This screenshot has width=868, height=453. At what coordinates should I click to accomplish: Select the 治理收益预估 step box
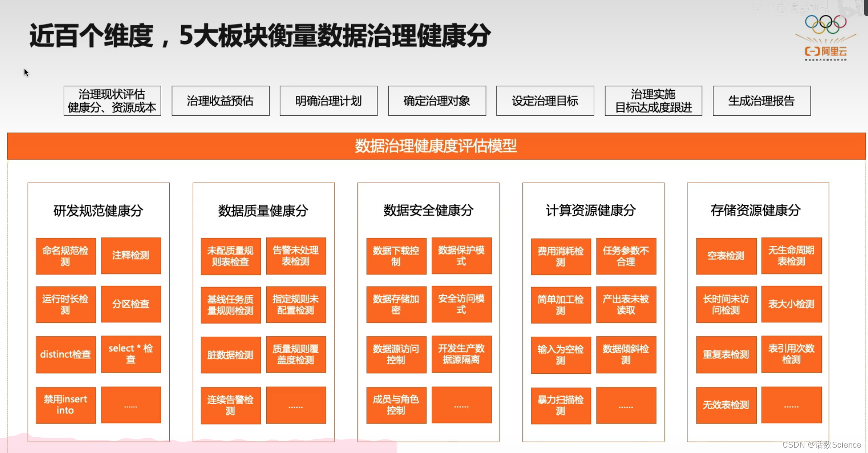pyautogui.click(x=220, y=101)
